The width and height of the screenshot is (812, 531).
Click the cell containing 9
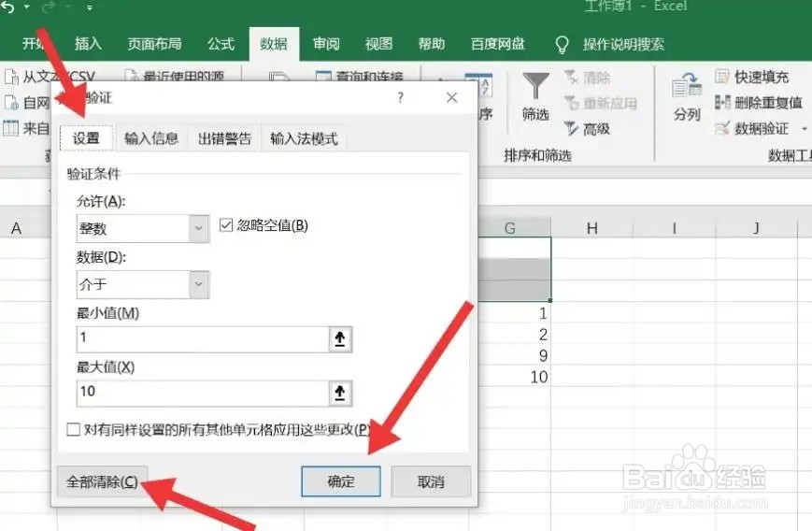514,355
